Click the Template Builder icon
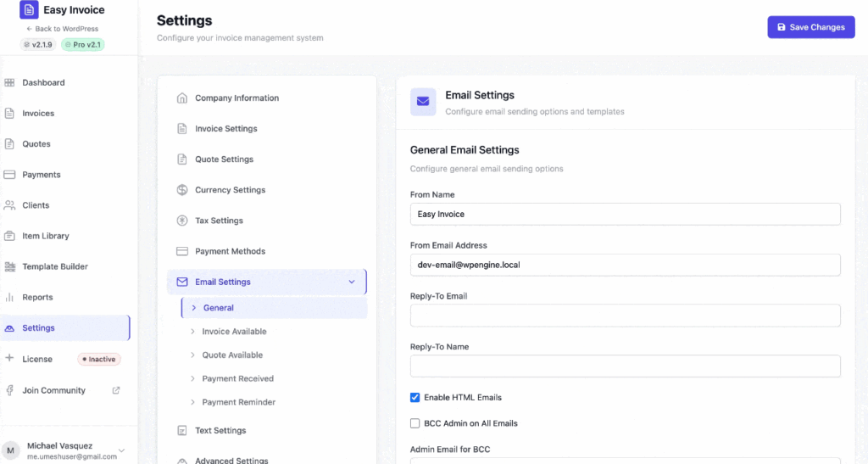The height and width of the screenshot is (464, 868). 10,267
